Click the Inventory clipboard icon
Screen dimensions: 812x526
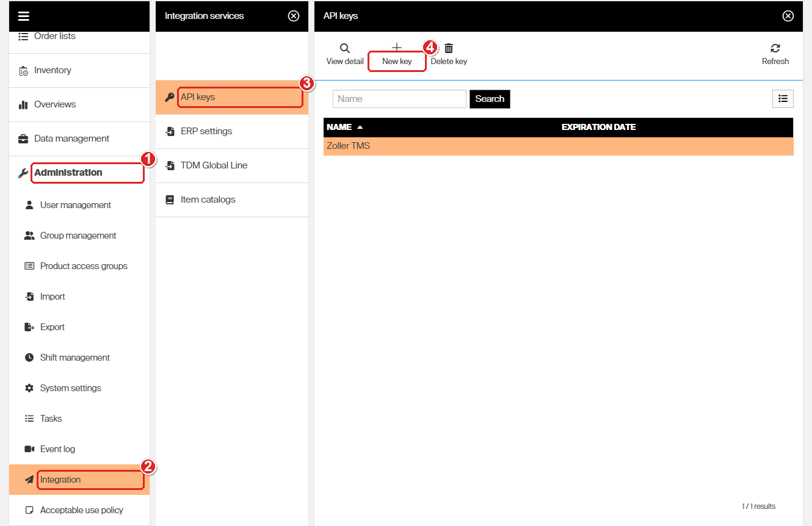point(23,71)
